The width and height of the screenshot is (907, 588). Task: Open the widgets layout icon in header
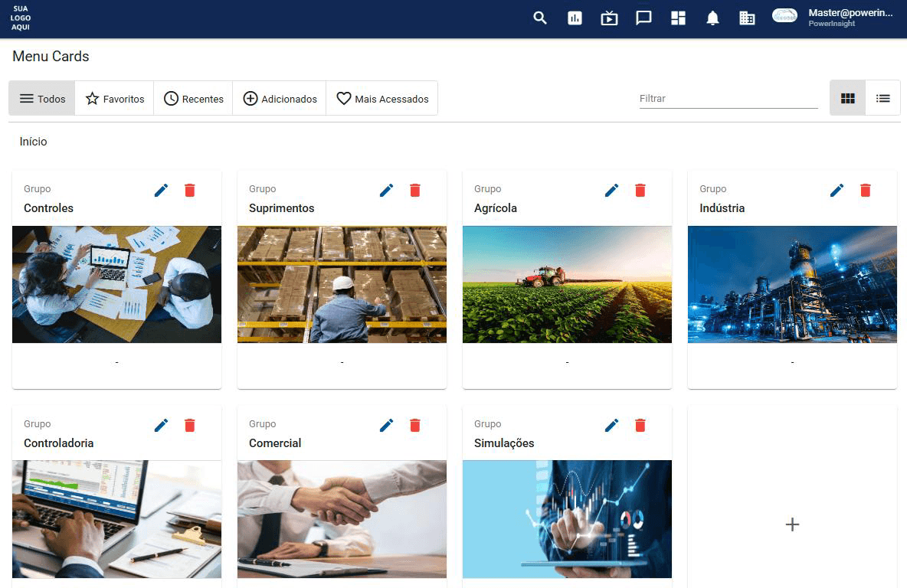coord(678,18)
